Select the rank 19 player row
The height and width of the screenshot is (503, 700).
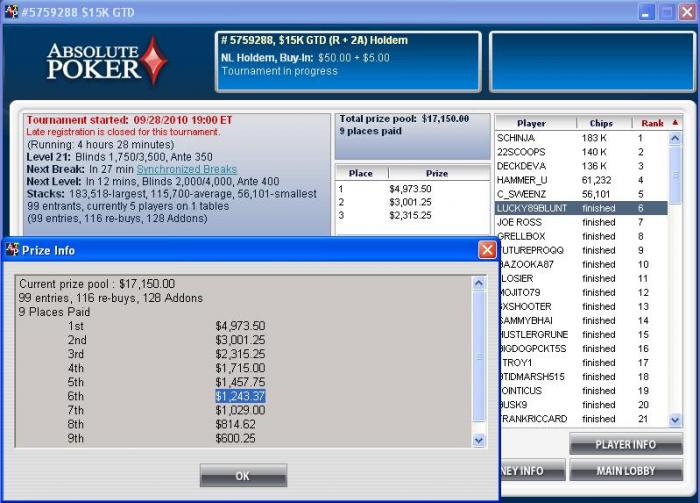[x=584, y=391]
